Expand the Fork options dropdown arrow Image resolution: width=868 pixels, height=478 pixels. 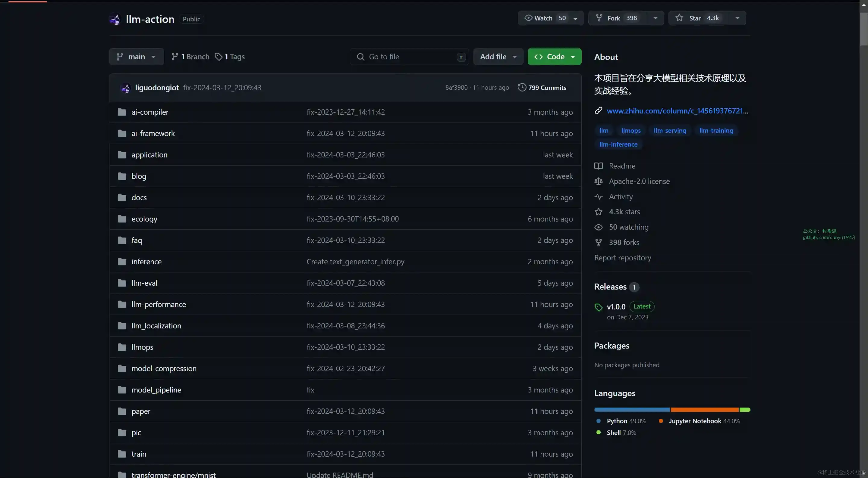(656, 18)
